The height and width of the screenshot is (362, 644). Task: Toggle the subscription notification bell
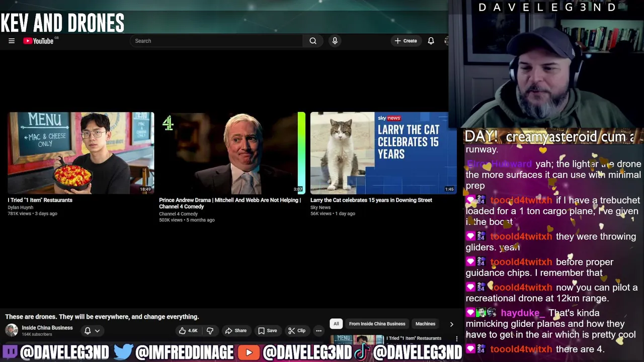coord(88,331)
